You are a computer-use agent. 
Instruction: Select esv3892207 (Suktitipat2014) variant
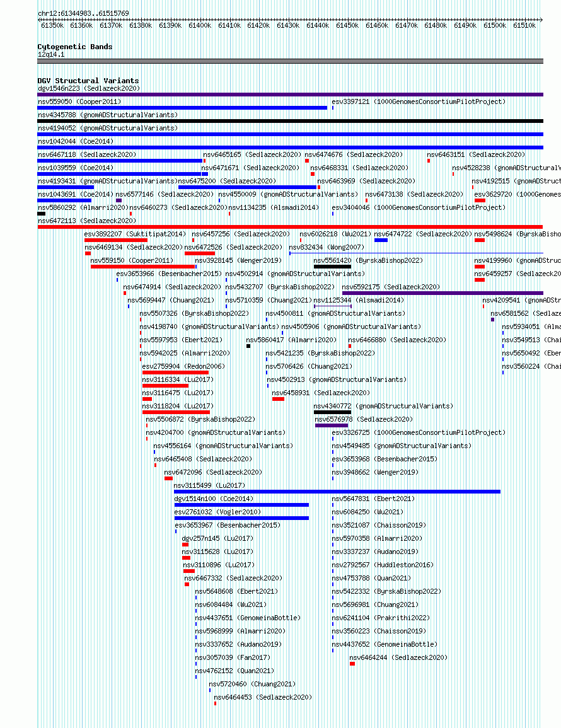[x=135, y=234]
